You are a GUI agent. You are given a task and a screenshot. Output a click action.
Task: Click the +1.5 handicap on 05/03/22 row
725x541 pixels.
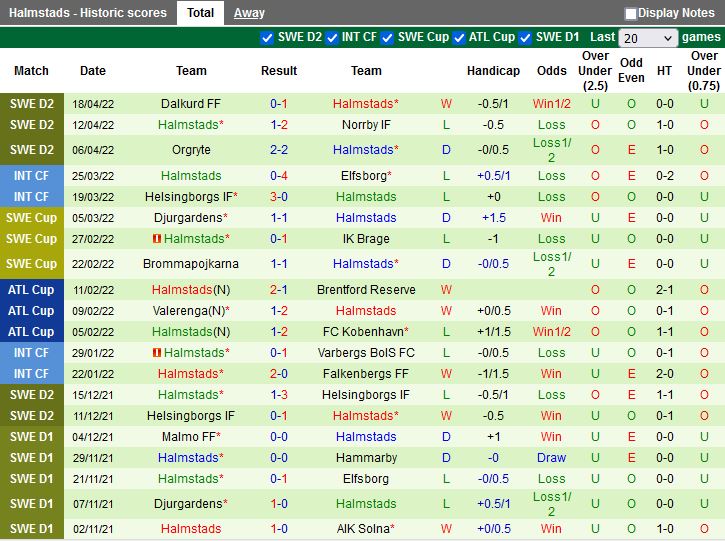tap(493, 217)
